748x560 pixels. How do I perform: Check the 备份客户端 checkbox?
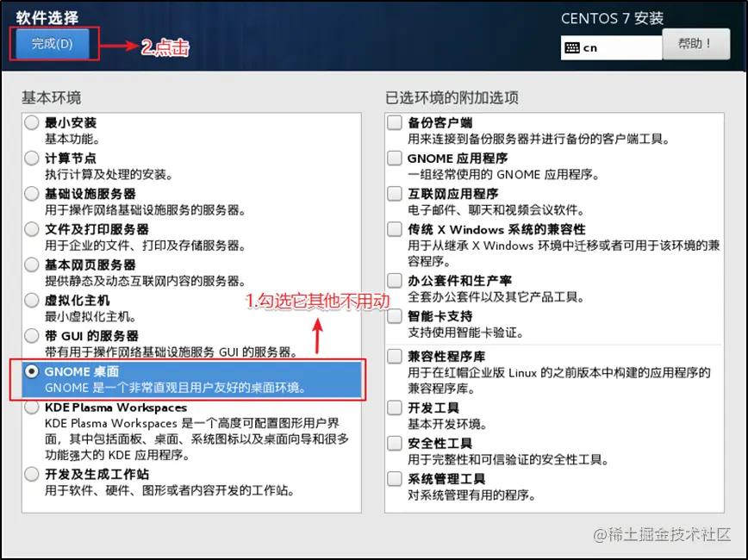click(395, 122)
